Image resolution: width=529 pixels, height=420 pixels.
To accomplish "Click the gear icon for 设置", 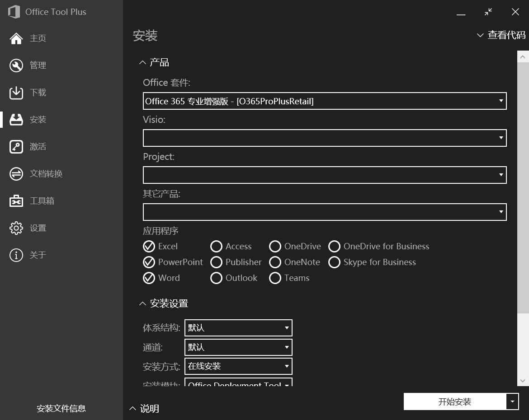I will coord(16,228).
